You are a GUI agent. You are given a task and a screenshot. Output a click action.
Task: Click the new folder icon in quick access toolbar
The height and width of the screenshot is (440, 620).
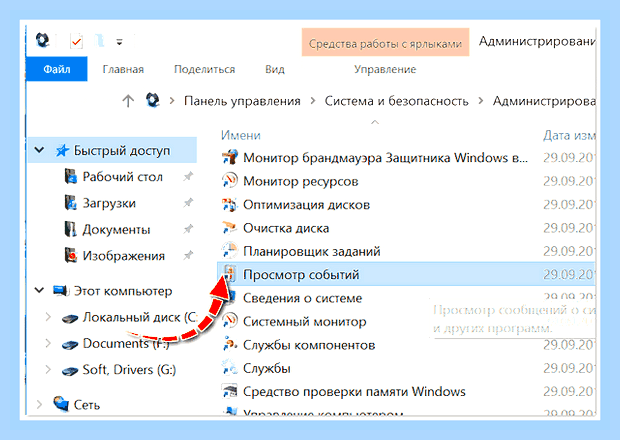99,40
